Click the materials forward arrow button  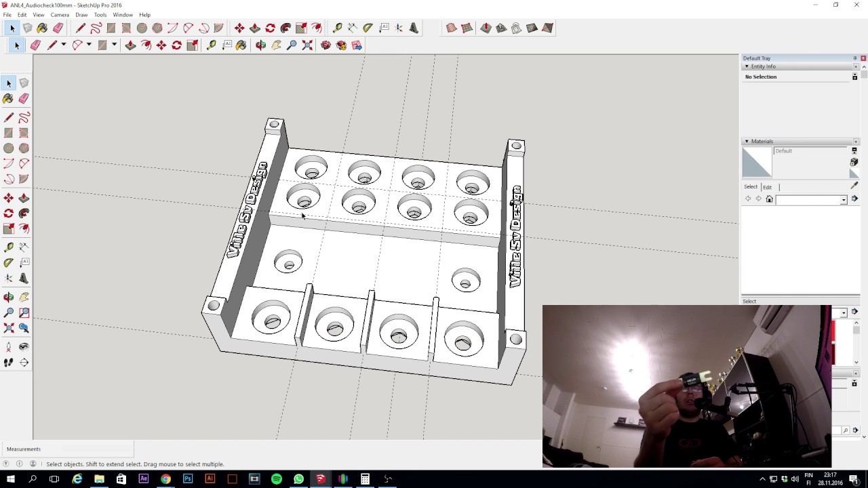point(758,199)
